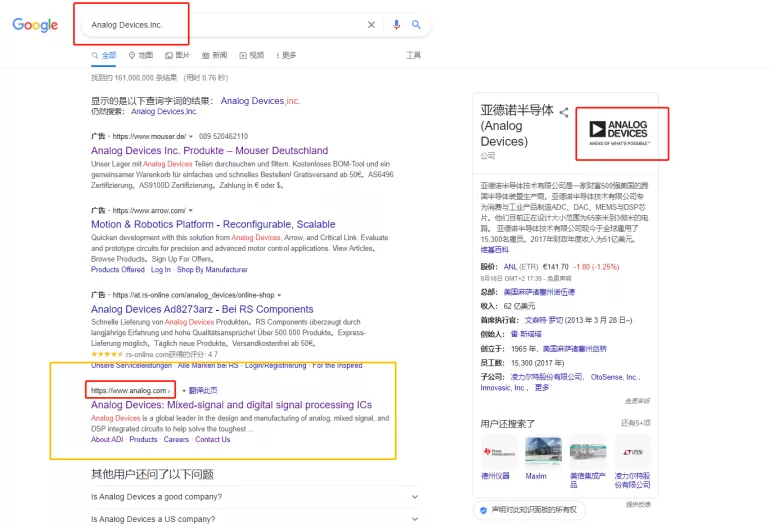Image resolution: width=771 pixels, height=526 pixels.
Task: Search instead for 'Analog Devices,Inc.' link
Action: (x=164, y=112)
